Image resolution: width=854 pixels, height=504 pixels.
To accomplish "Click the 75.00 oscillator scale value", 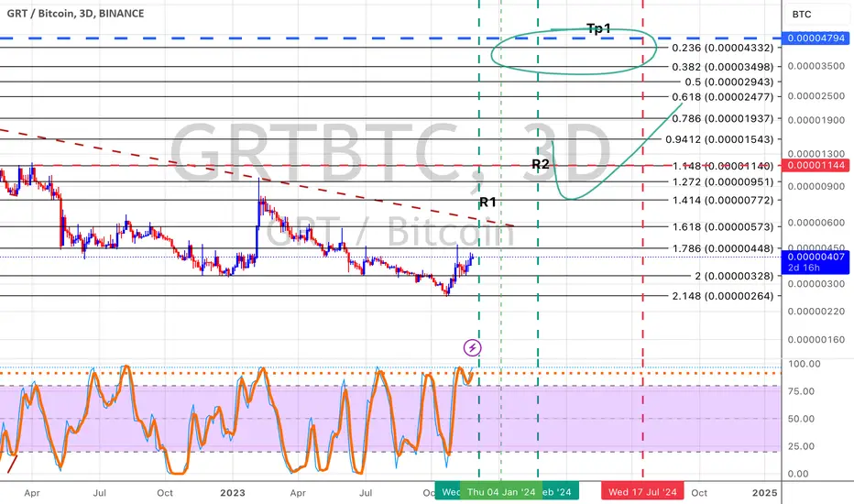I will tap(801, 391).
